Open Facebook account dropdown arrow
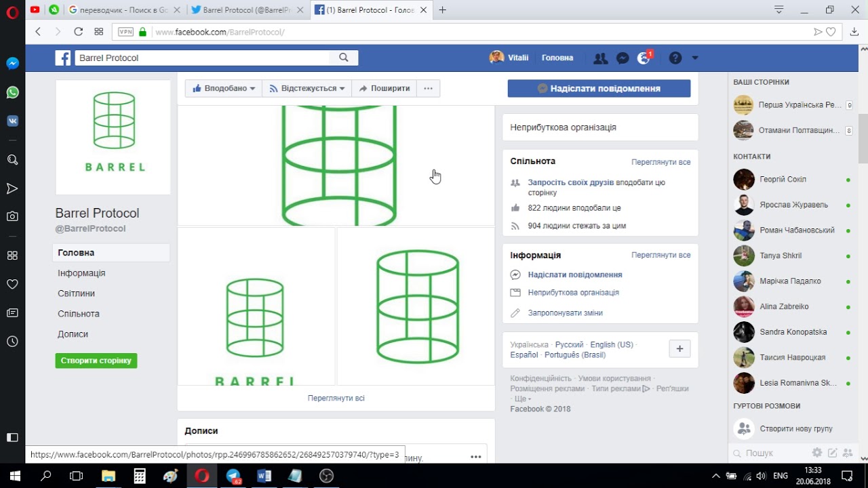The image size is (868, 488). [x=695, y=58]
